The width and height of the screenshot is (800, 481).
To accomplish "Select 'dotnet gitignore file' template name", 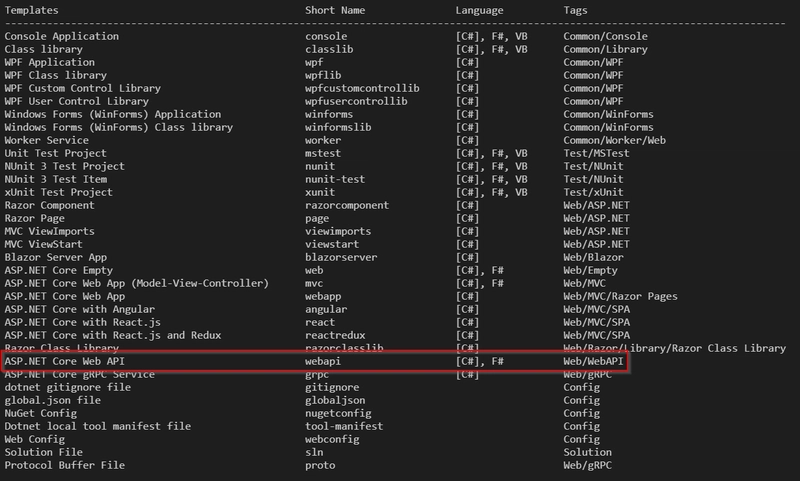I will coord(67,388).
